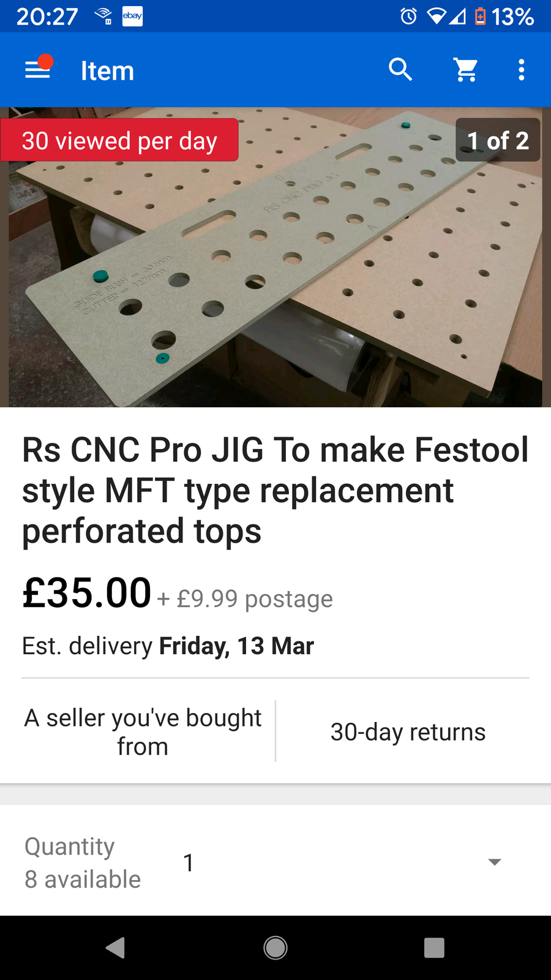Tap the alarm icon in status bar
The width and height of the screenshot is (551, 980).
408,17
